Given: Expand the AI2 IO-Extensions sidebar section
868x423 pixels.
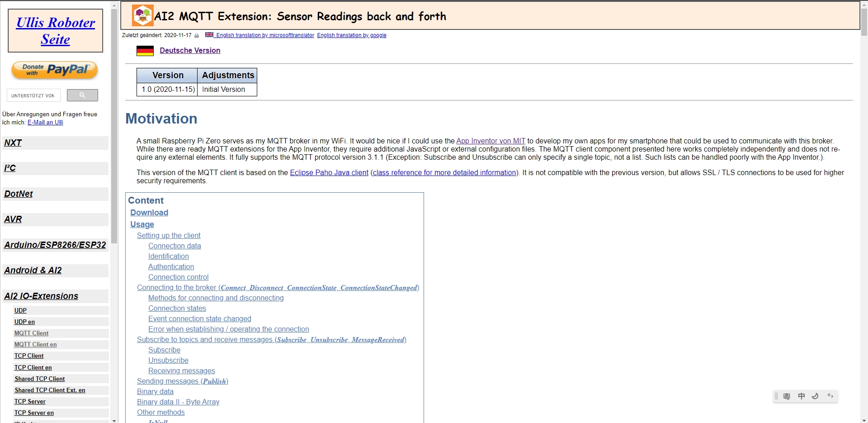Looking at the screenshot, I should point(41,296).
